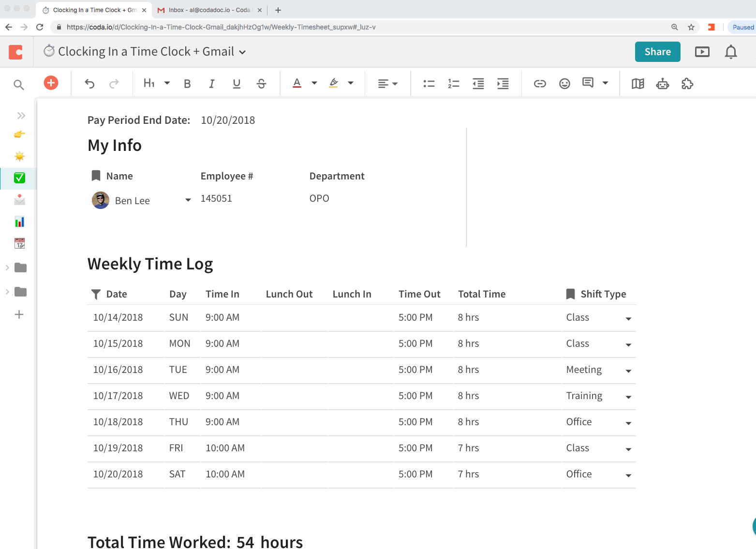Open the heading style dropdown
This screenshot has width=756, height=549.
click(167, 83)
